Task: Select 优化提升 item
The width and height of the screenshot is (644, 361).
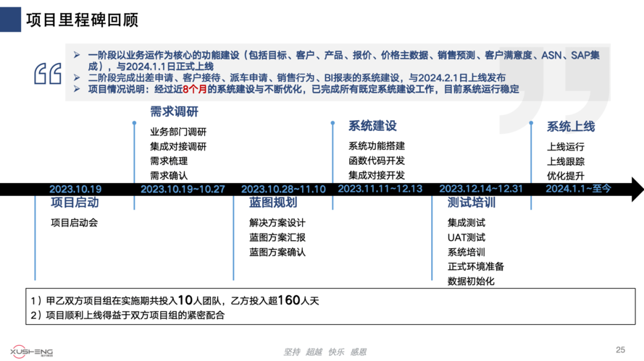Action: [566, 176]
